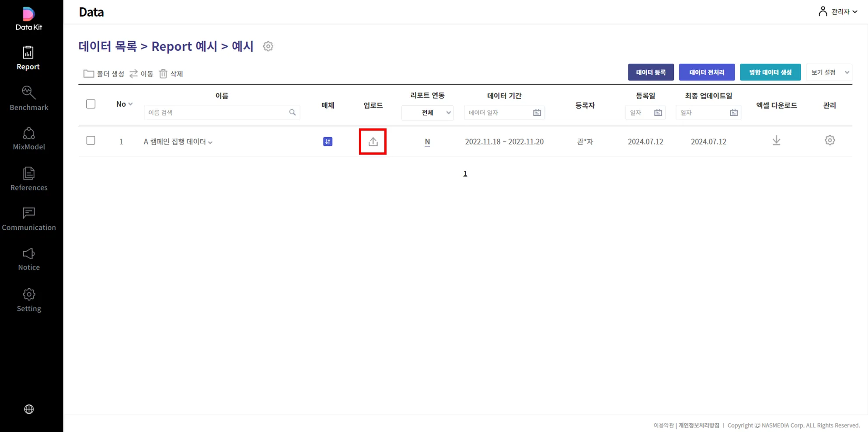The width and height of the screenshot is (868, 432).
Task: Download Excel for A 캠페인 집행 데이터
Action: pos(776,141)
